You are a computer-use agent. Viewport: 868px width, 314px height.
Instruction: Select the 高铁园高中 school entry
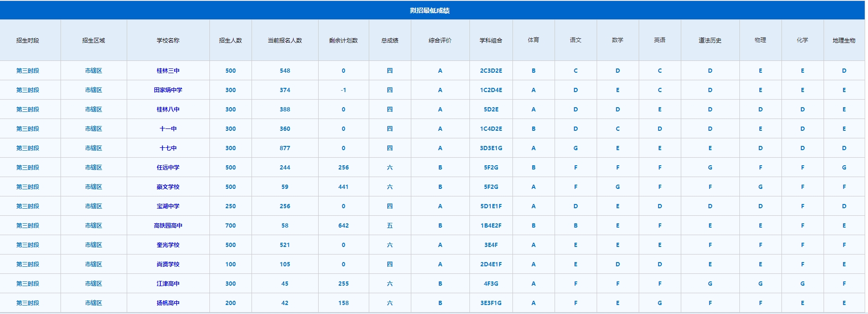[x=168, y=226]
